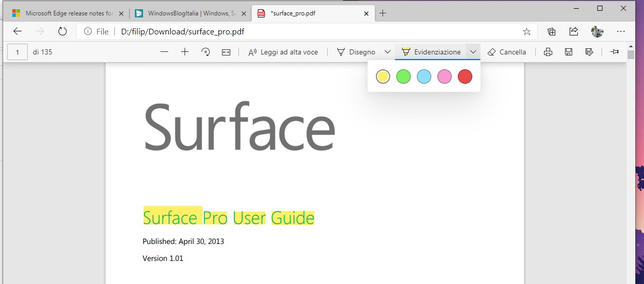Choose the green highlight color
The image size is (644, 284).
404,77
